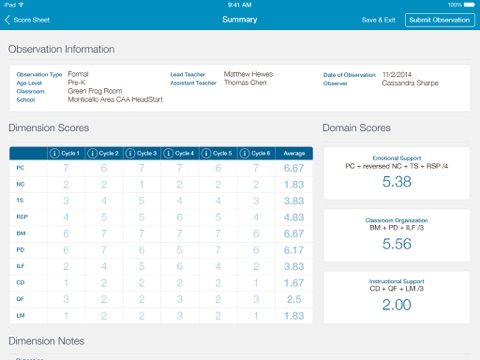Select the PD row label
Image resolution: width=480 pixels, height=360 pixels.
(20, 250)
